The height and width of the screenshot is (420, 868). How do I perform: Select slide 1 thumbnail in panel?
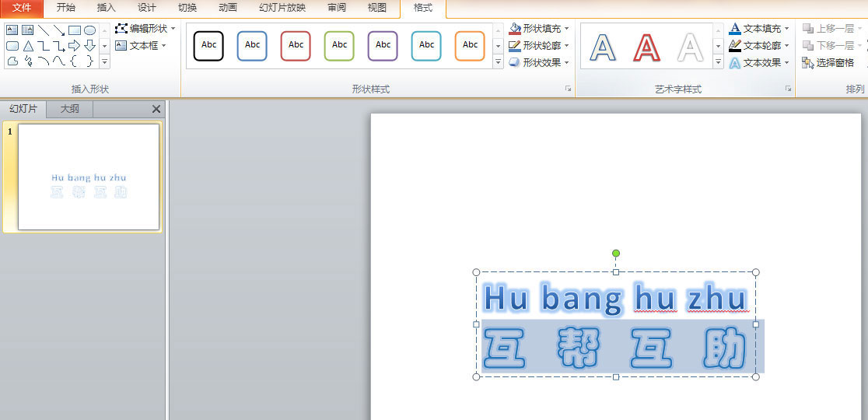pyautogui.click(x=89, y=177)
